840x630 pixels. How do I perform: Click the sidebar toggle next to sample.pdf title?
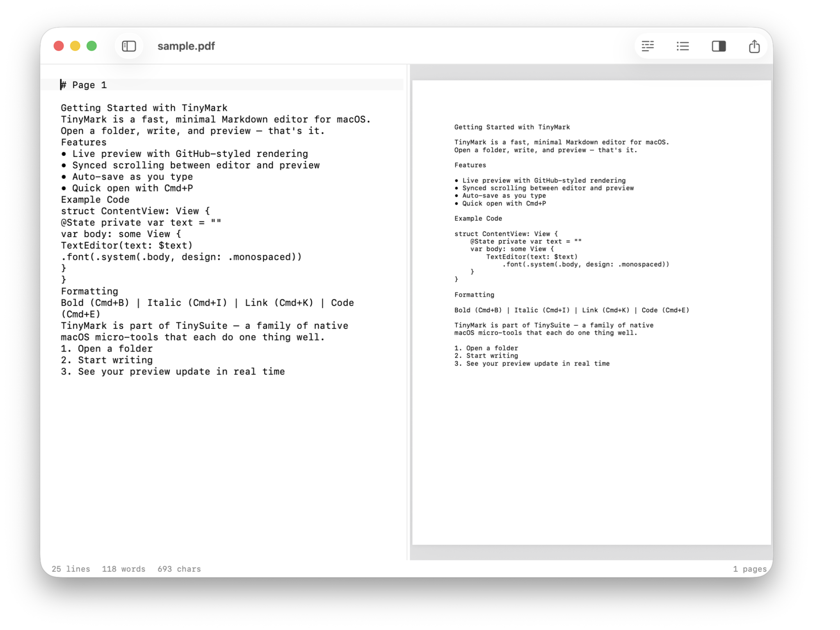point(129,46)
